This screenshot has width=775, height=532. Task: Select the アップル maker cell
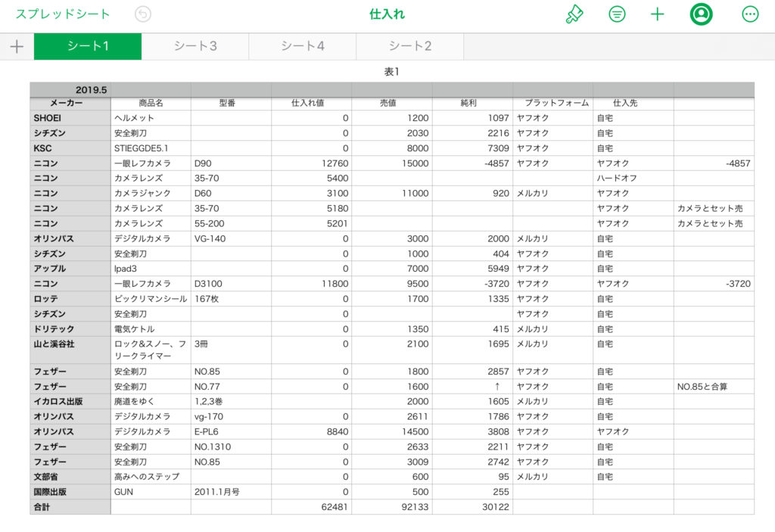tap(70, 269)
